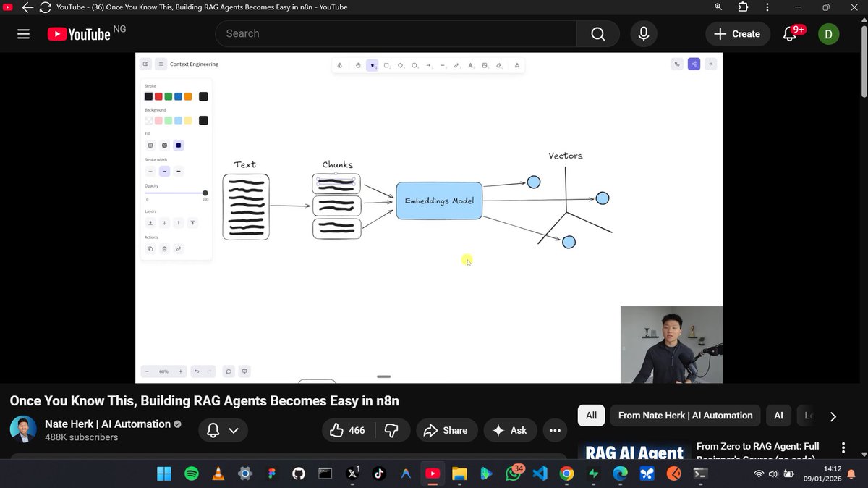Select the Eraser tool

click(499, 65)
